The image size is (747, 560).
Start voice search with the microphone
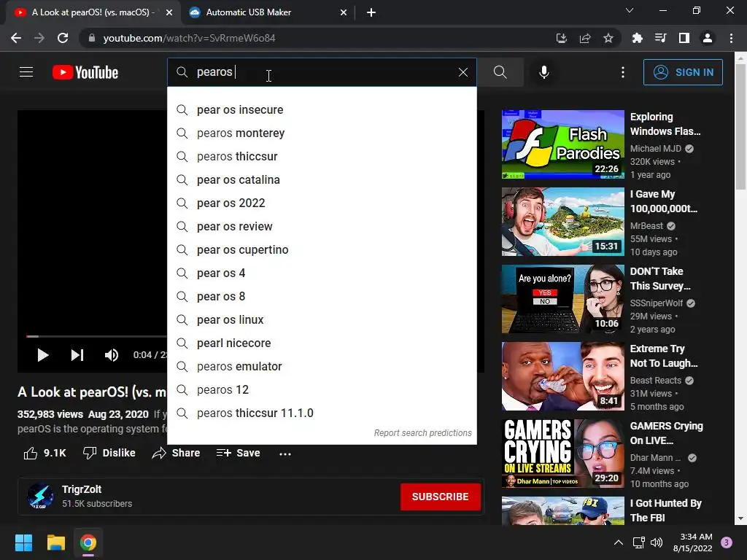(544, 72)
